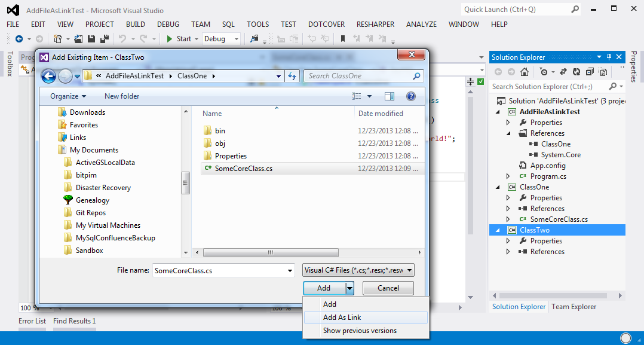Screen dimensions: 644x345
Task: Click New folder in the dialog toolbar
Action: click(x=122, y=96)
